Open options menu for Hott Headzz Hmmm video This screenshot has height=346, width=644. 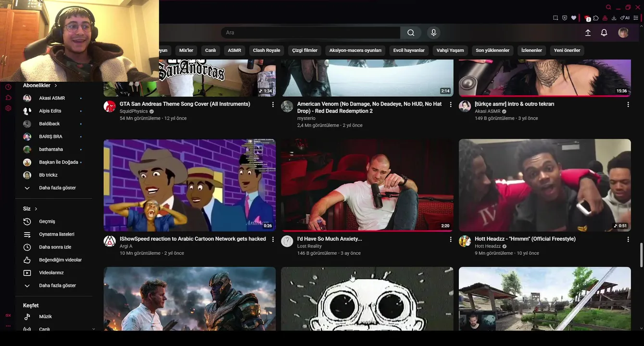tap(628, 239)
